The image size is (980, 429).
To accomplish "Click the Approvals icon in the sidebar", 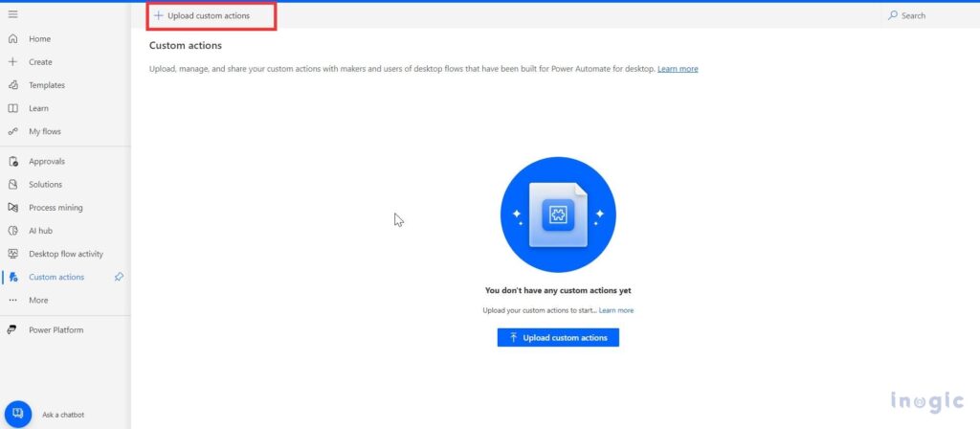I will click(x=12, y=161).
